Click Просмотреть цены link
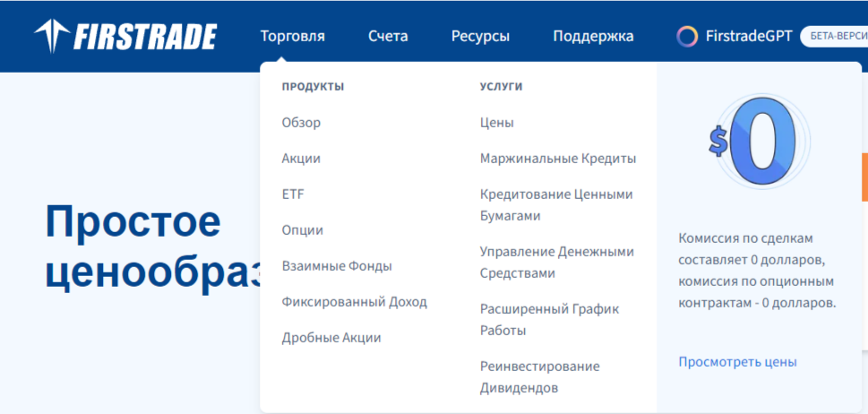This screenshot has width=868, height=414. coord(737,362)
